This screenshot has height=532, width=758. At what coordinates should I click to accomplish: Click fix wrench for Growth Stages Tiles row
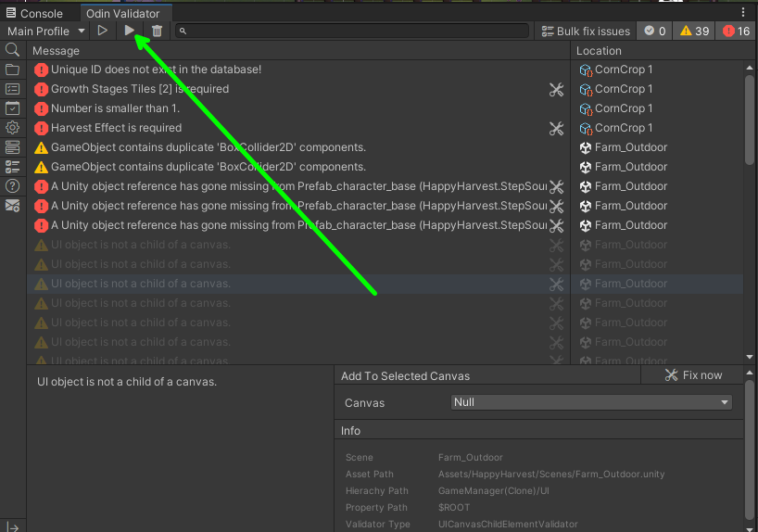pyautogui.click(x=556, y=89)
